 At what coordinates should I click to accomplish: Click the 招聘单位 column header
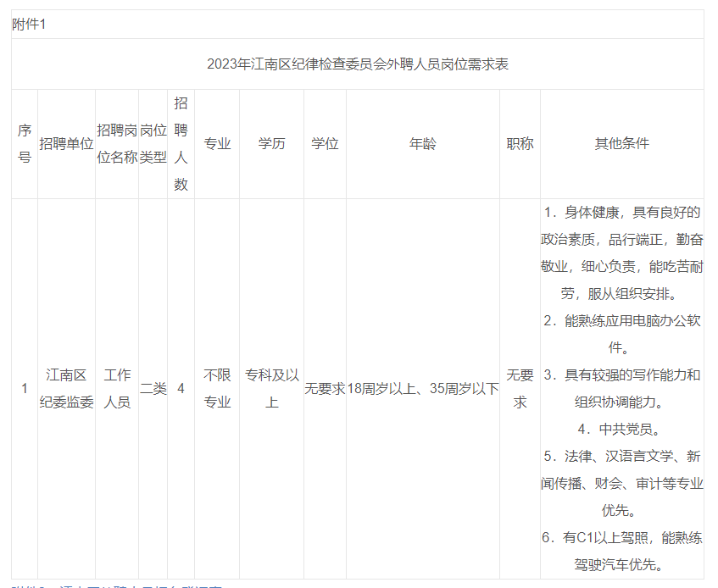66,144
